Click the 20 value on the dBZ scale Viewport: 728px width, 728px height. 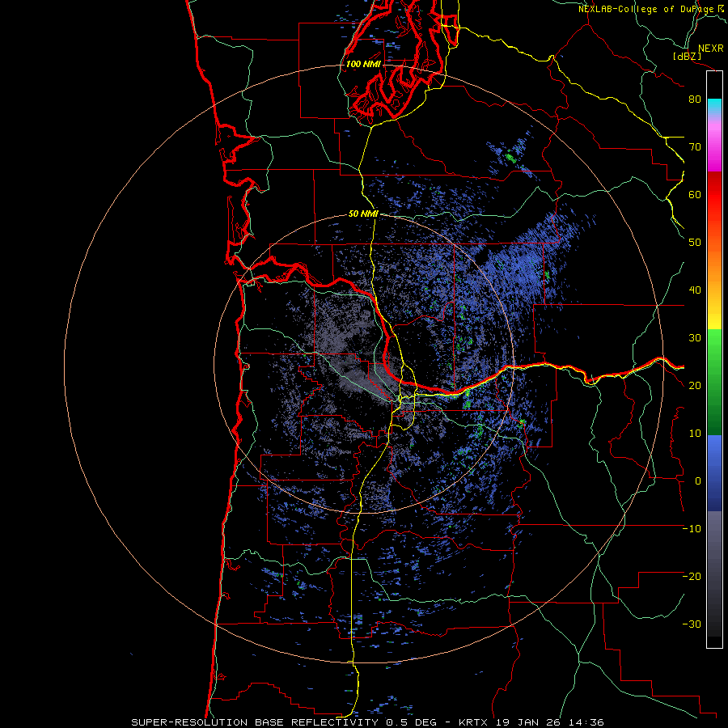point(695,386)
